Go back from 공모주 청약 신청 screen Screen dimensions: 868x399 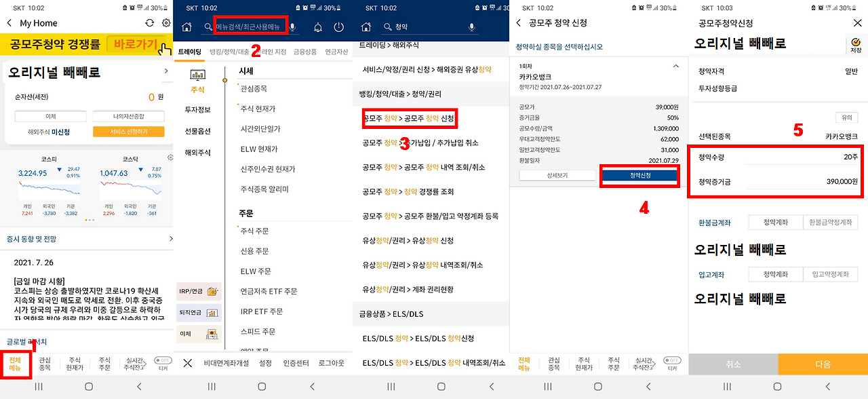(519, 23)
